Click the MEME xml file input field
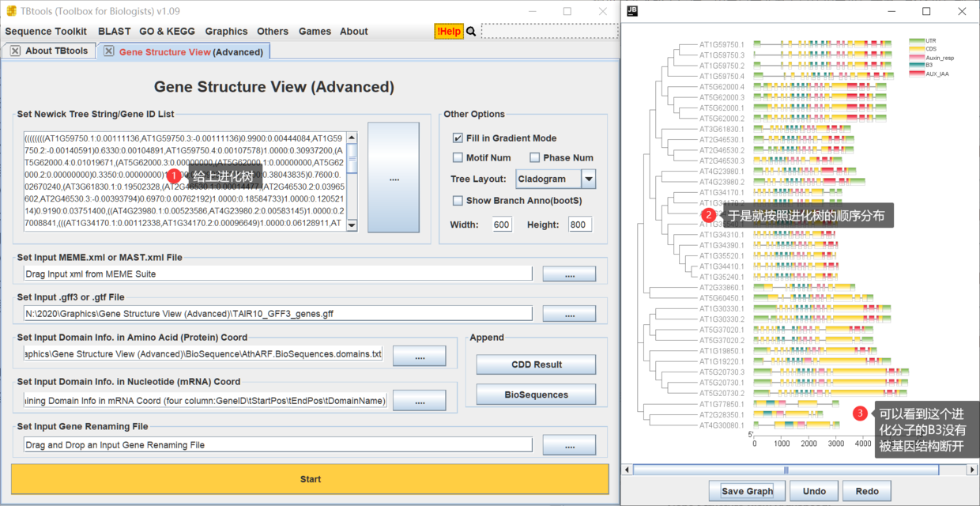 point(278,274)
